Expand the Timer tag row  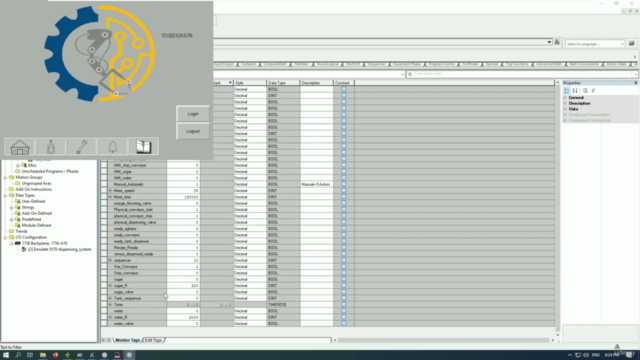pyautogui.click(x=110, y=304)
